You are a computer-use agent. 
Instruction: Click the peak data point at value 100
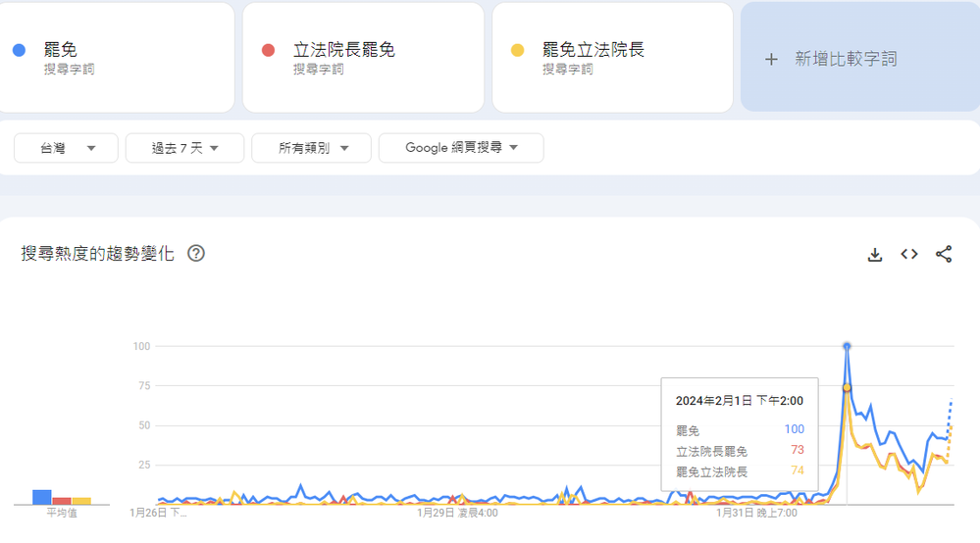click(x=847, y=346)
